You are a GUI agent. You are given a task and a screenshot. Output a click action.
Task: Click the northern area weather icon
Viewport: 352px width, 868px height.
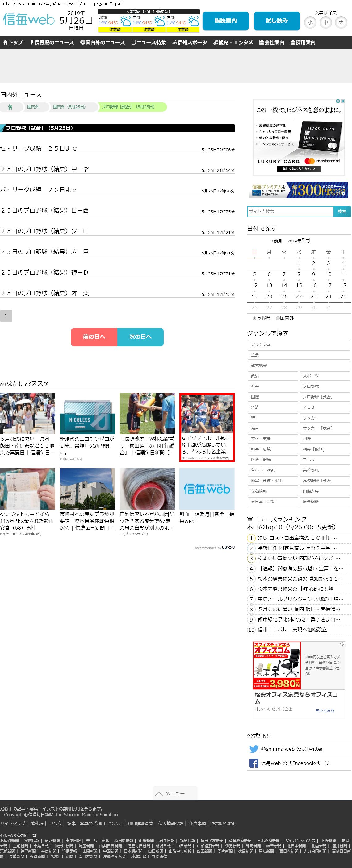tap(126, 22)
